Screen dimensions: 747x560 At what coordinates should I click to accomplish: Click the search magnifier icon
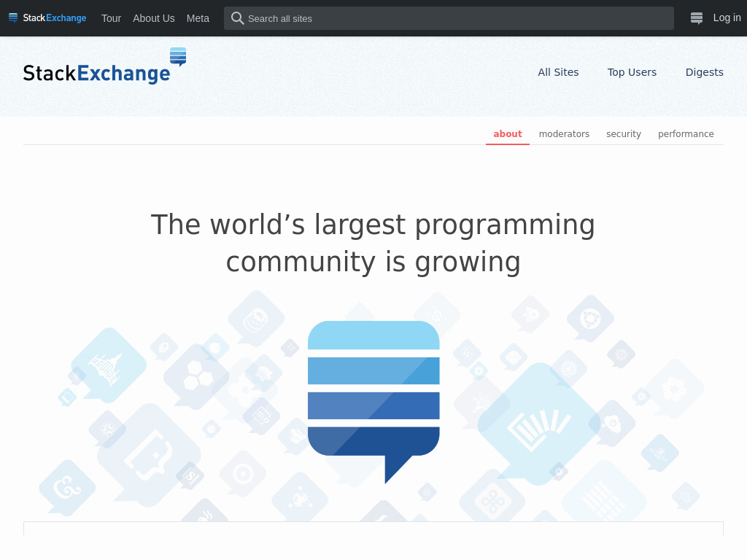[x=237, y=18]
